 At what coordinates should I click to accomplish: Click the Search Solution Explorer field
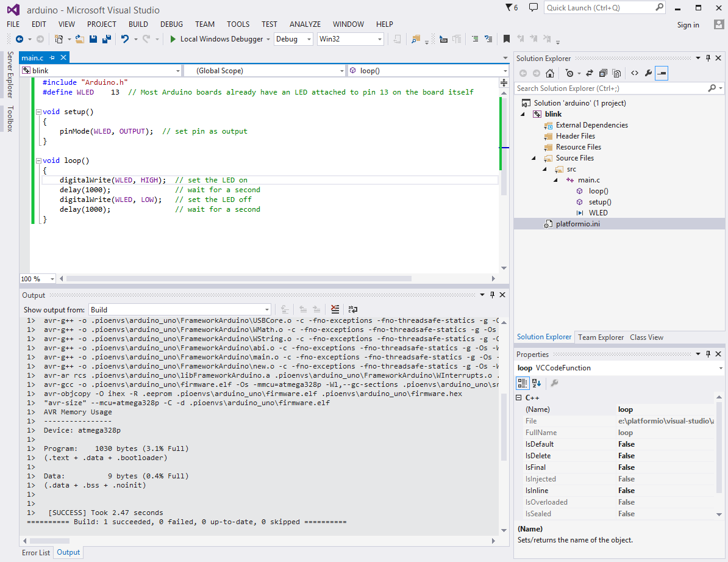pyautogui.click(x=612, y=88)
